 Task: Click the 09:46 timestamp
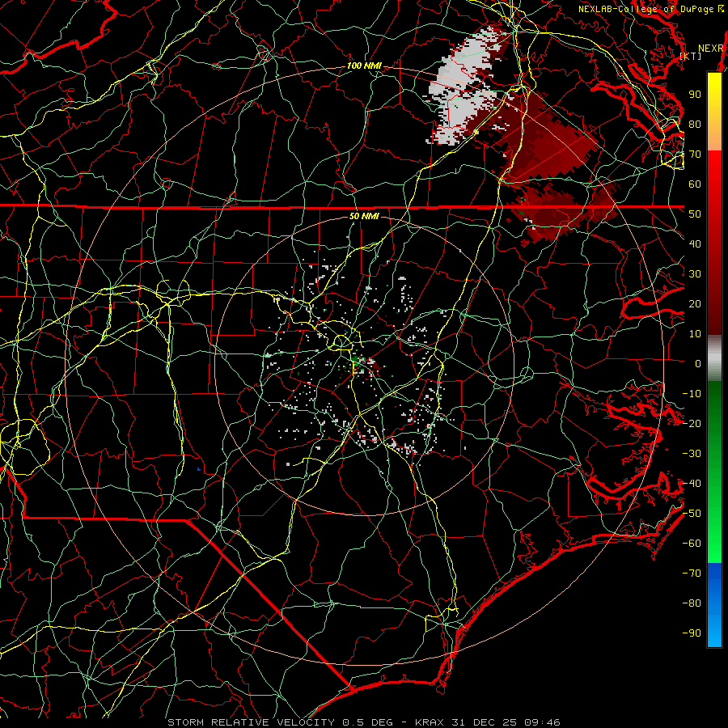(x=543, y=722)
